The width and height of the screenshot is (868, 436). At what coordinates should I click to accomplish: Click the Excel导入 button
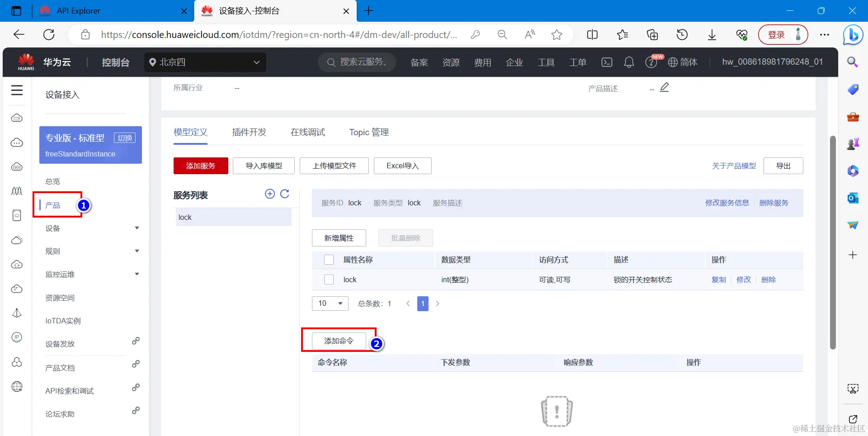pyautogui.click(x=402, y=166)
